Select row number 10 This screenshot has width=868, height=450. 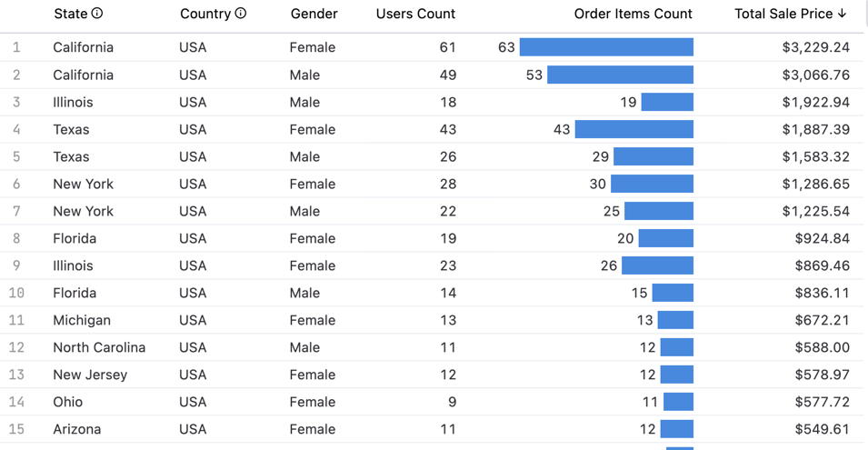[16, 293]
